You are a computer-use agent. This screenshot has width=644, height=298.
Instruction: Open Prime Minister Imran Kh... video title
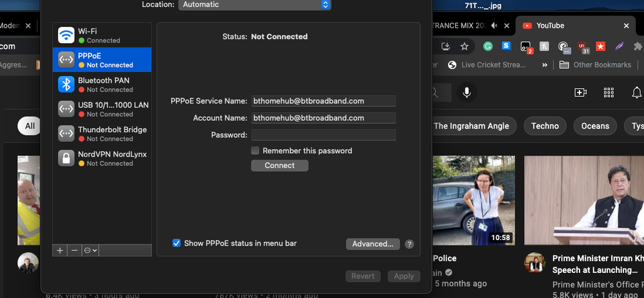[x=598, y=265]
